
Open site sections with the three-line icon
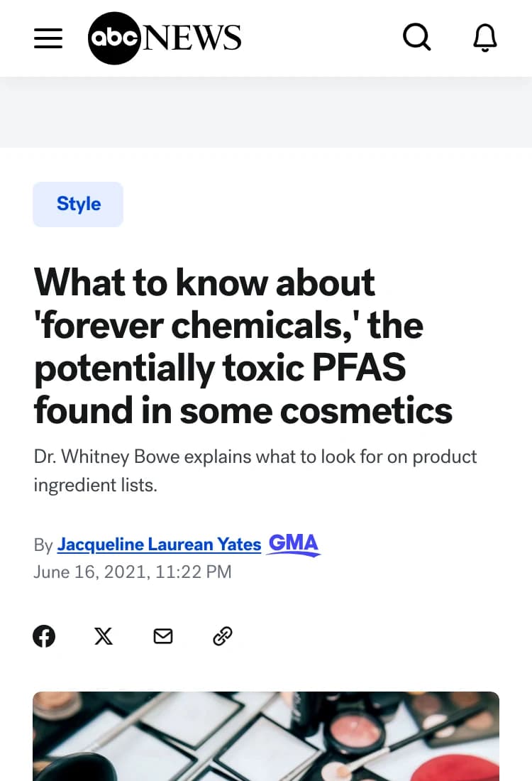(48, 38)
